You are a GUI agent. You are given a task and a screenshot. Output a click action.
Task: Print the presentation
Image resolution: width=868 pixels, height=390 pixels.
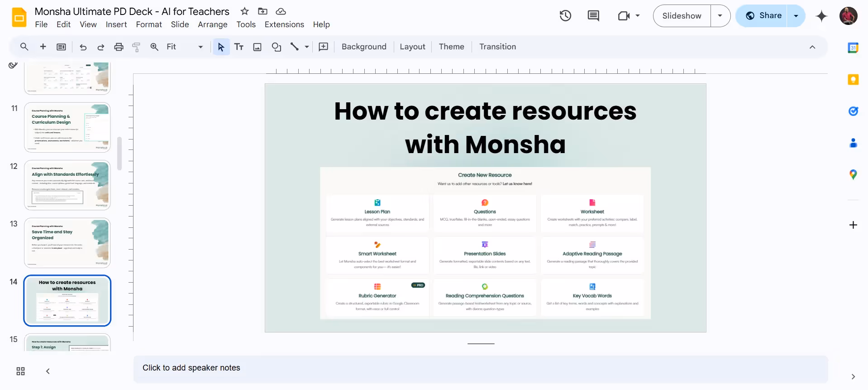[x=119, y=47]
